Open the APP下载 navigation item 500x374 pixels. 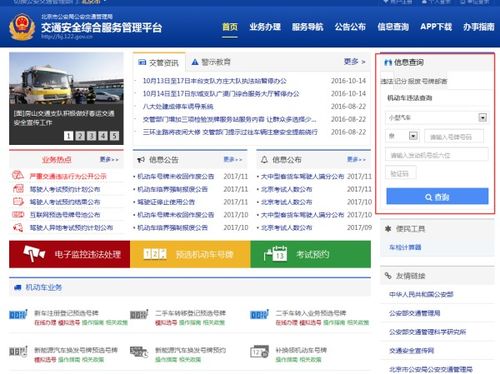(x=436, y=27)
